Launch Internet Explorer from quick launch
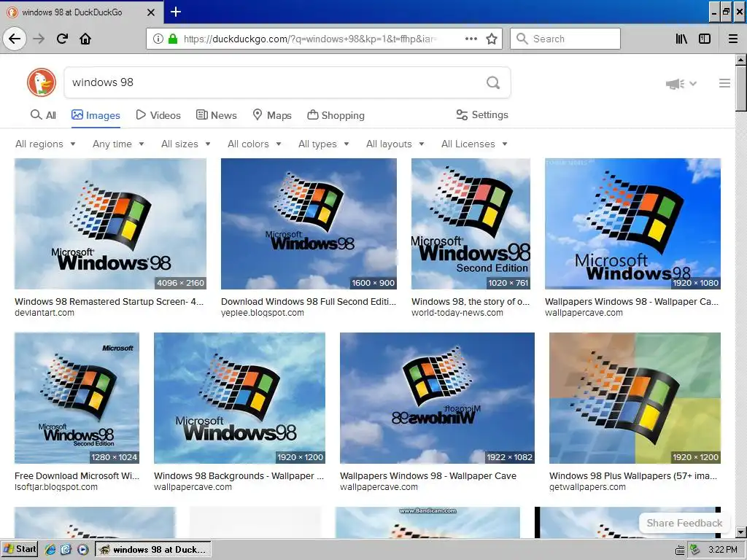 pos(50,550)
